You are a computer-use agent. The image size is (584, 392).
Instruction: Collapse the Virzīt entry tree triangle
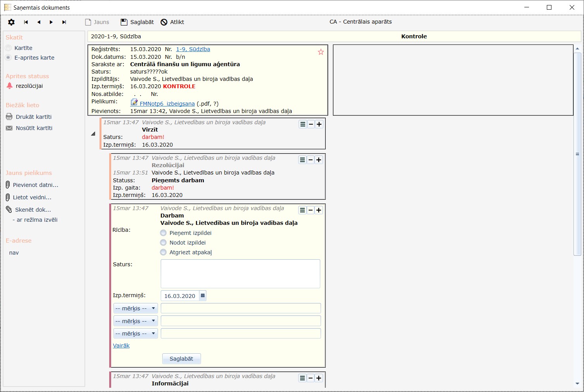point(93,134)
